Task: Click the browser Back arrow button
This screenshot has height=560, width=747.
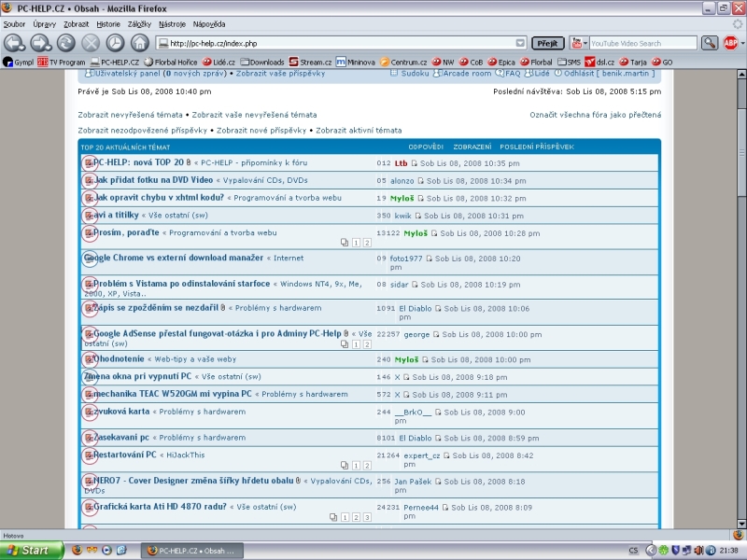Action: [14, 43]
